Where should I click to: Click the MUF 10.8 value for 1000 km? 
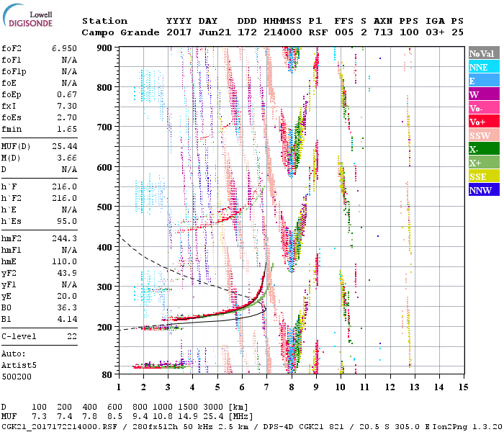(x=163, y=417)
